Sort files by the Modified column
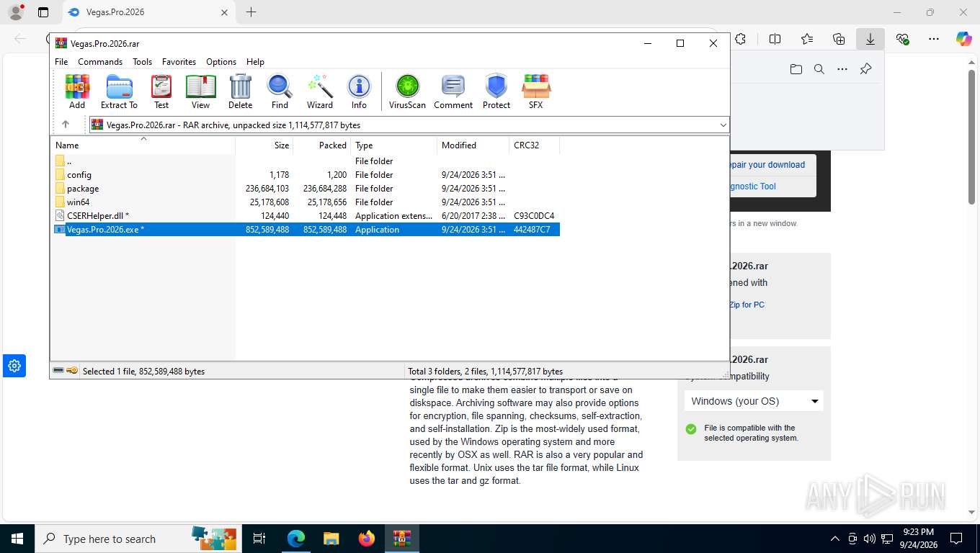Image resolution: width=980 pixels, height=553 pixels. [x=473, y=145]
